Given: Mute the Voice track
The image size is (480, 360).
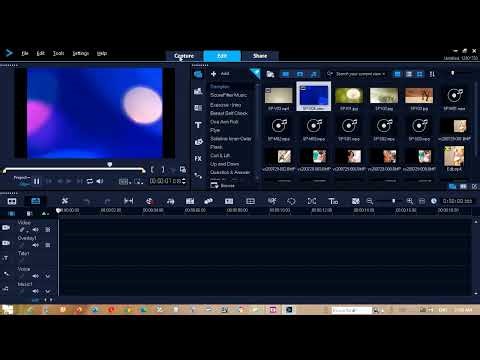Looking at the screenshot, I should 35,276.
